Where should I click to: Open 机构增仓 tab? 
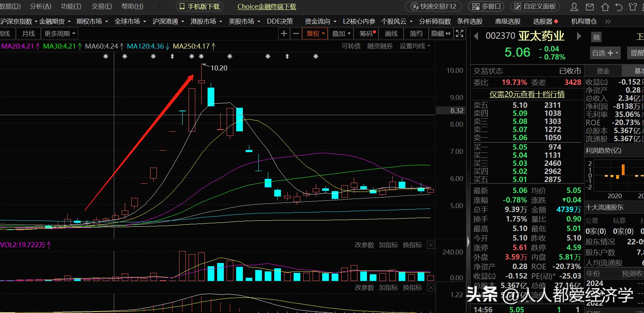(x=584, y=21)
